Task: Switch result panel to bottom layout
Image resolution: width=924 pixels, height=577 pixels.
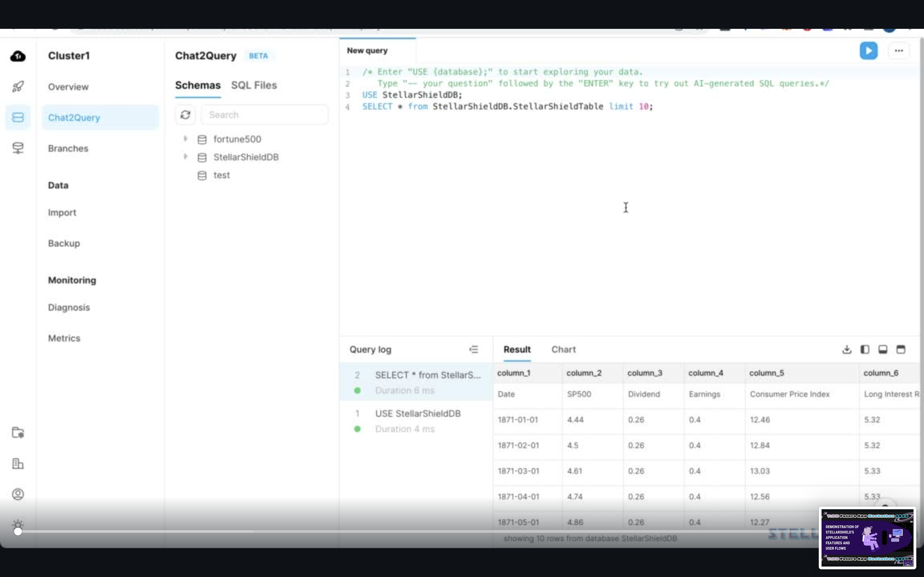Action: [x=883, y=349]
